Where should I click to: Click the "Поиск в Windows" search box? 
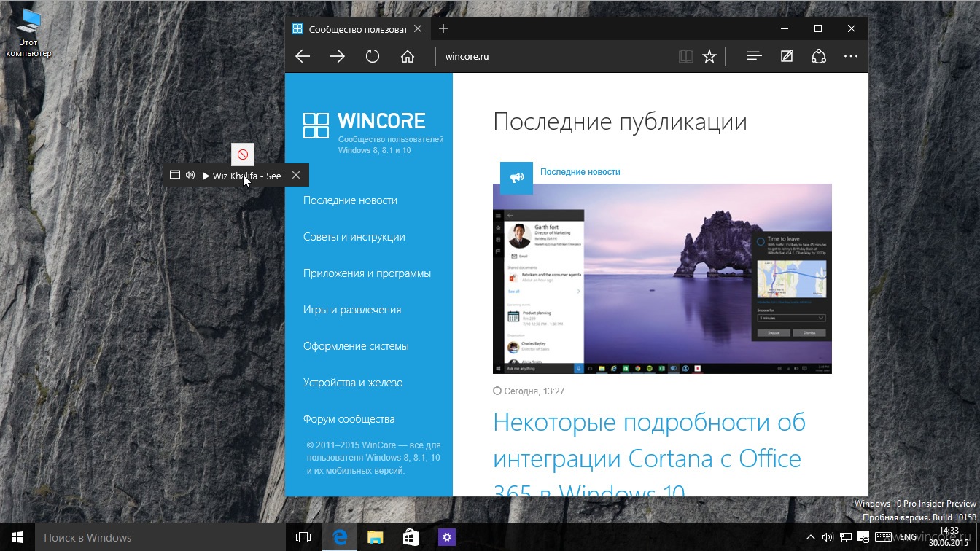pyautogui.click(x=160, y=537)
